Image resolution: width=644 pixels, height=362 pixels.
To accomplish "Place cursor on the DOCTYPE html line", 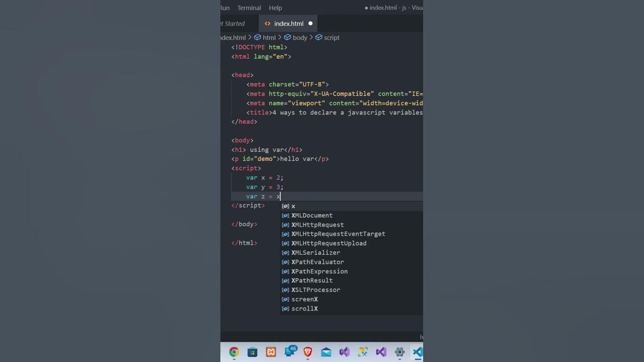I will coord(259,47).
